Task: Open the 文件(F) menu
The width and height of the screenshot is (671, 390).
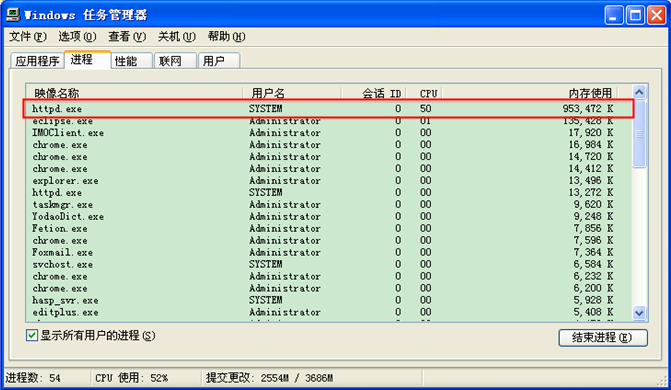Action: click(28, 37)
